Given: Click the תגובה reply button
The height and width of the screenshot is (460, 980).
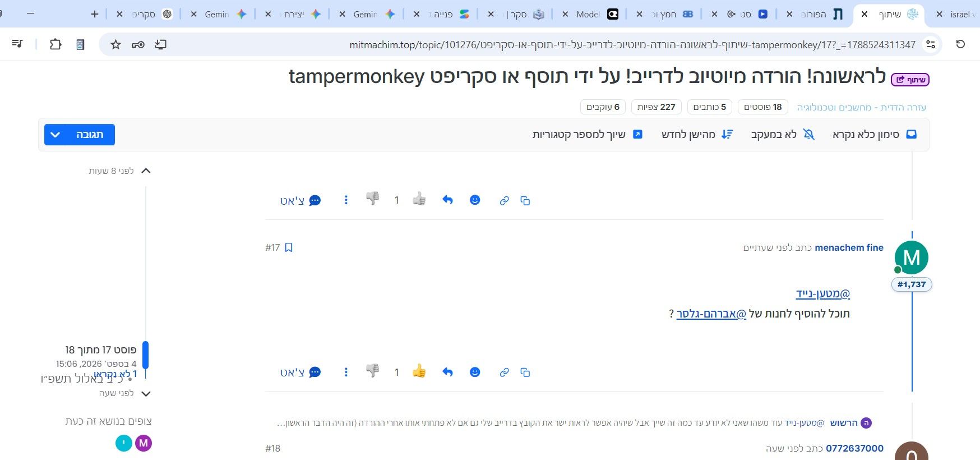Looking at the screenshot, I should coord(90,135).
